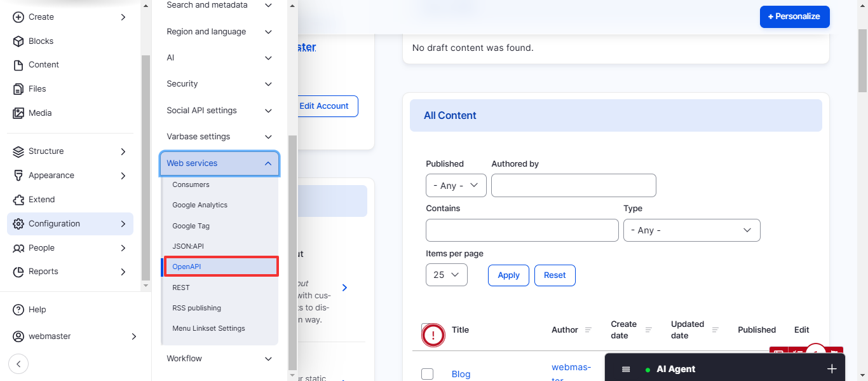Open the Published filter dropdown
The width and height of the screenshot is (868, 381).
coord(456,186)
